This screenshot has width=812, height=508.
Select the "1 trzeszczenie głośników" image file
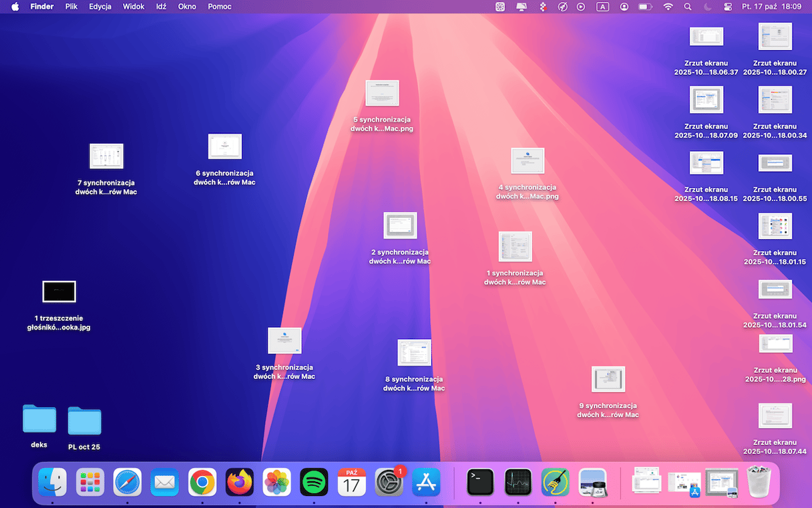(59, 292)
